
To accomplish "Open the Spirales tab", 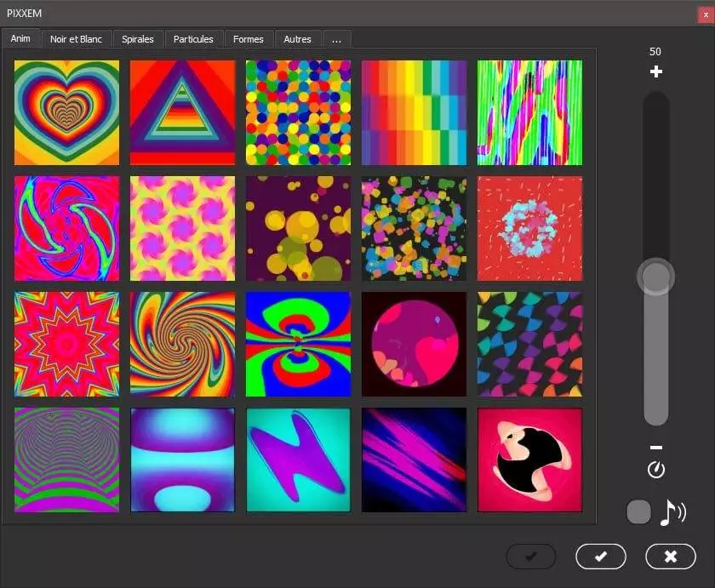I will [x=138, y=39].
